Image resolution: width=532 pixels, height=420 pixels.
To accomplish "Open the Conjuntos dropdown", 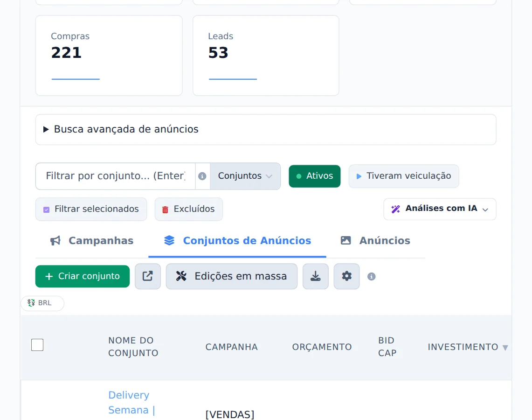I will (245, 176).
